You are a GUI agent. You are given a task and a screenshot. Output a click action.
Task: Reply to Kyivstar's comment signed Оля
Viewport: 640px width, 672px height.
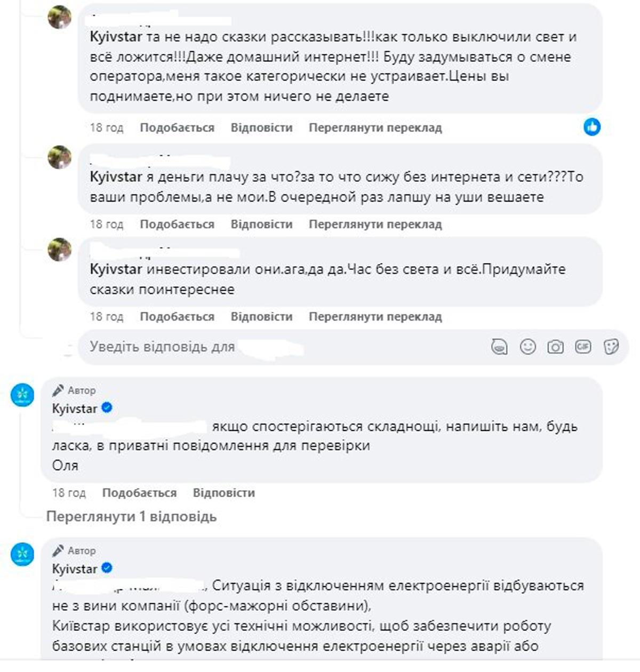[x=223, y=493]
